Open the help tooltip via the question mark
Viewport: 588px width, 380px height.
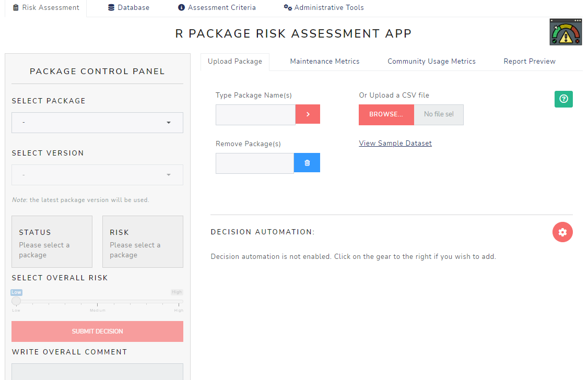tap(563, 99)
